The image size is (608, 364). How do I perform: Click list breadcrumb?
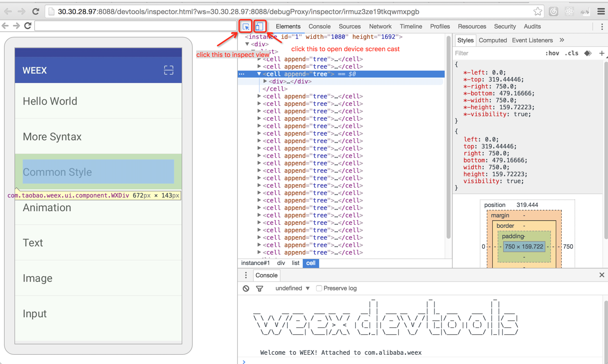click(x=296, y=263)
